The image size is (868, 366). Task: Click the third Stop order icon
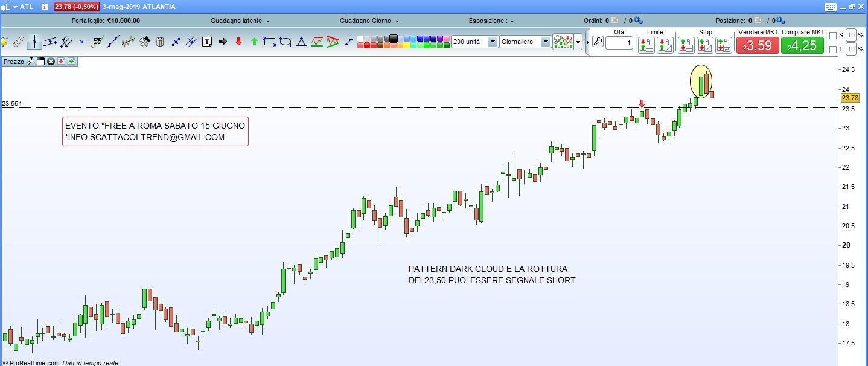point(724,45)
